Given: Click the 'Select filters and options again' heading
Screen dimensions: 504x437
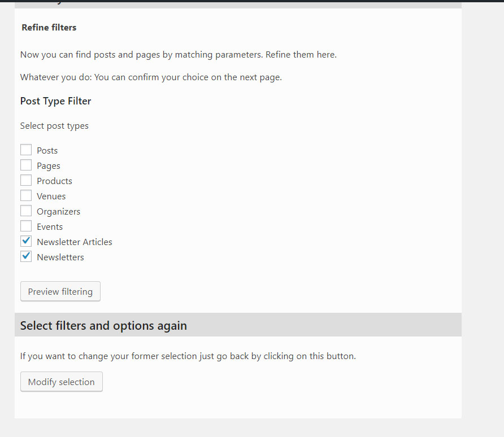Looking at the screenshot, I should [103, 326].
